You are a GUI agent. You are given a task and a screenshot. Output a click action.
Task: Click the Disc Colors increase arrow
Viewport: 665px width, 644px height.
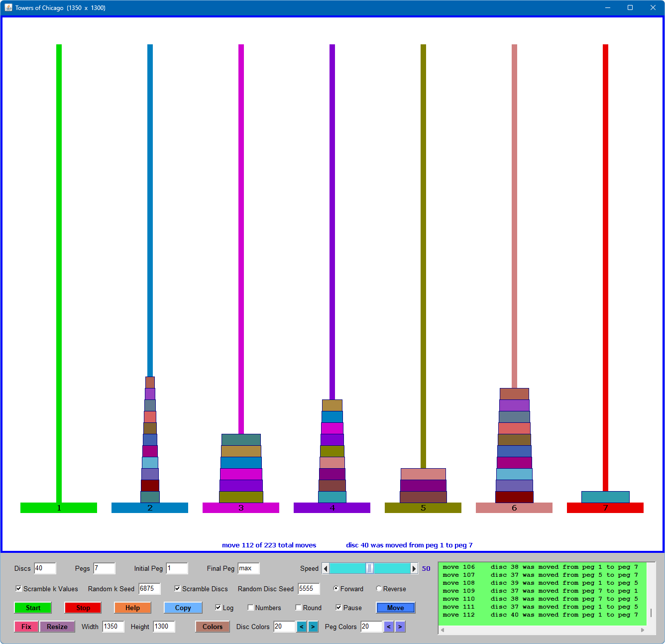click(x=313, y=627)
